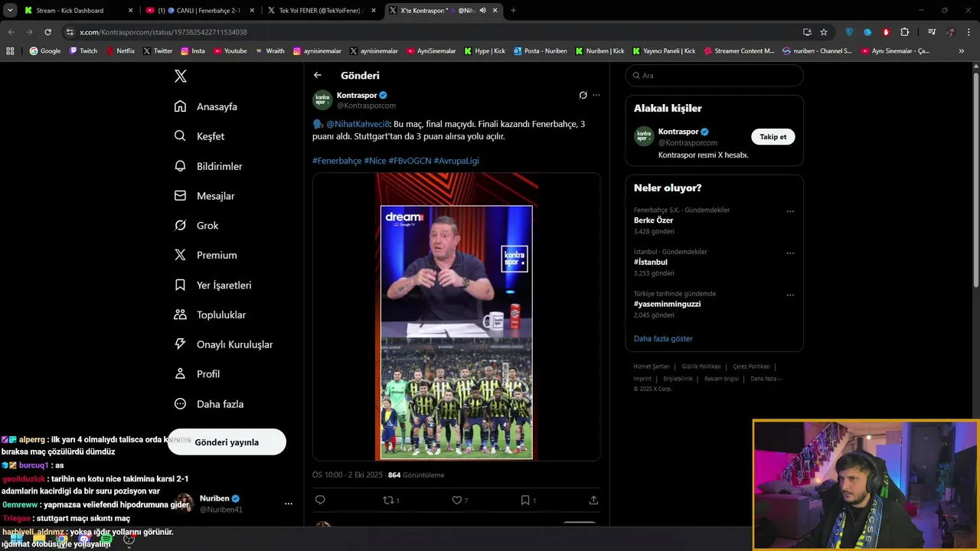
Task: Open the #AvrupaLigi hashtag
Action: [x=456, y=161]
